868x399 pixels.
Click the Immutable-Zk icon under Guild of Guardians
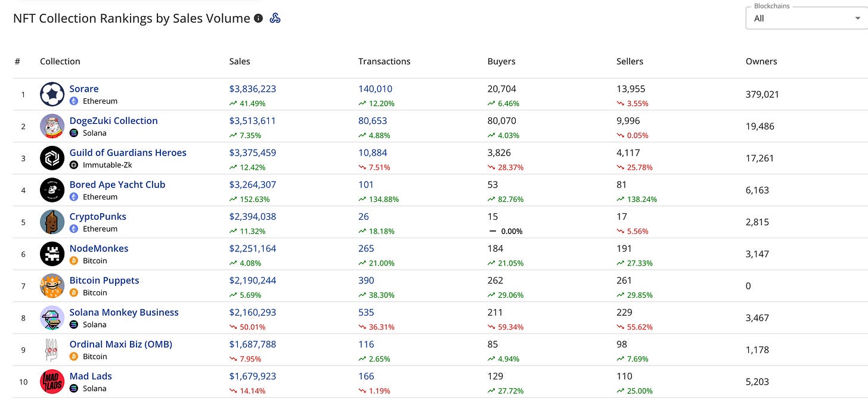tap(74, 165)
